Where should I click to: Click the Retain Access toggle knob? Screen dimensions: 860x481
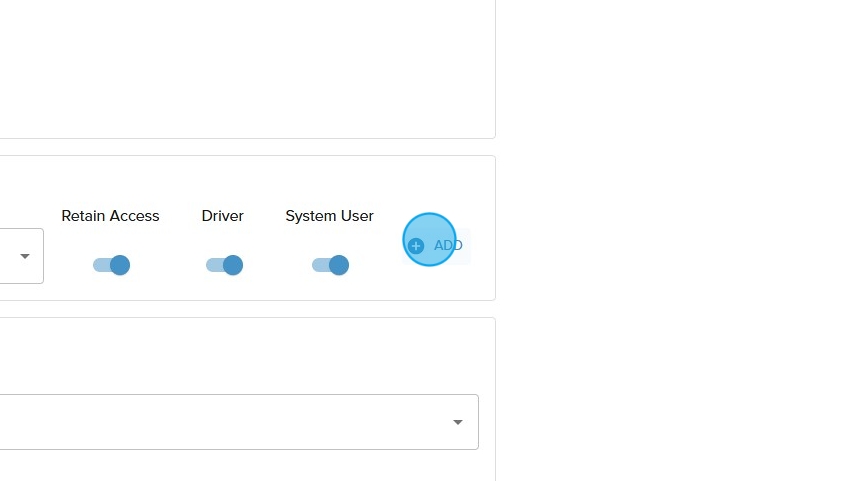(x=120, y=265)
